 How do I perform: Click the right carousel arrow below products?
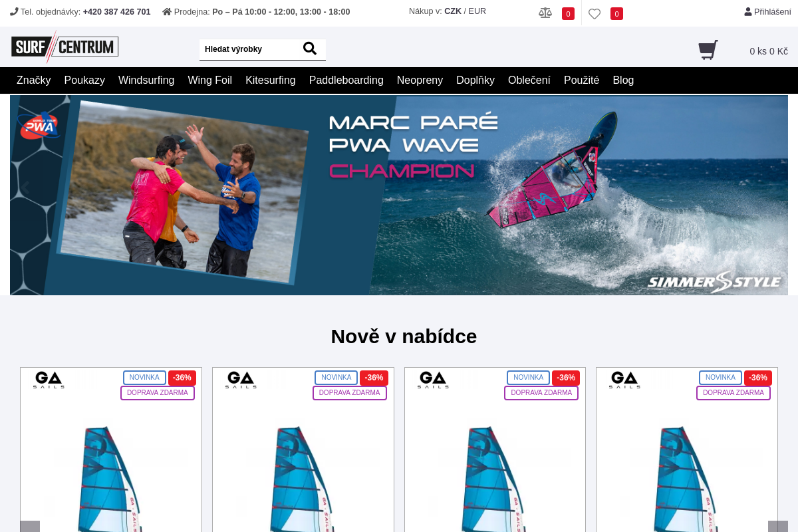point(778,526)
